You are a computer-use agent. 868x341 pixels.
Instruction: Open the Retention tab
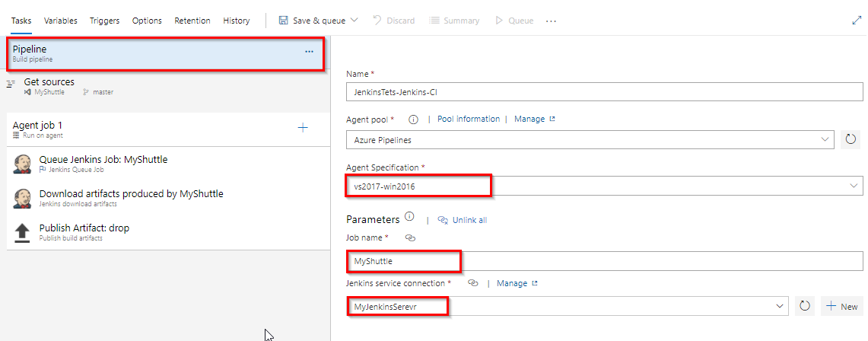(192, 21)
